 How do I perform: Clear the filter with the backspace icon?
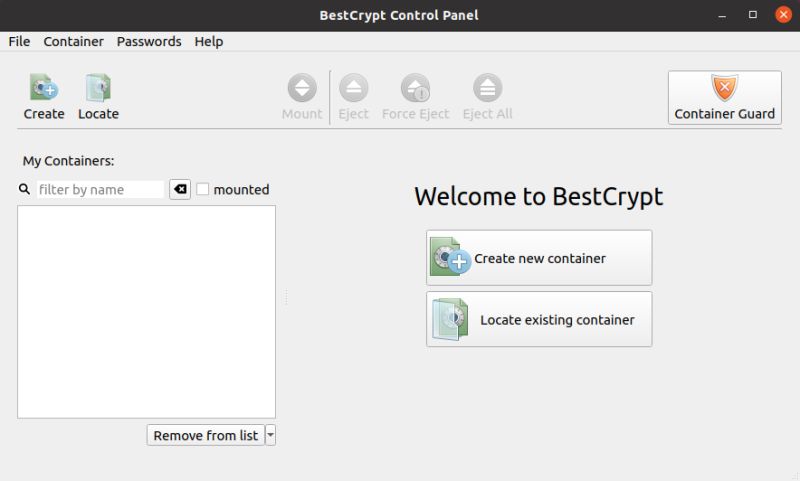pyautogui.click(x=180, y=189)
